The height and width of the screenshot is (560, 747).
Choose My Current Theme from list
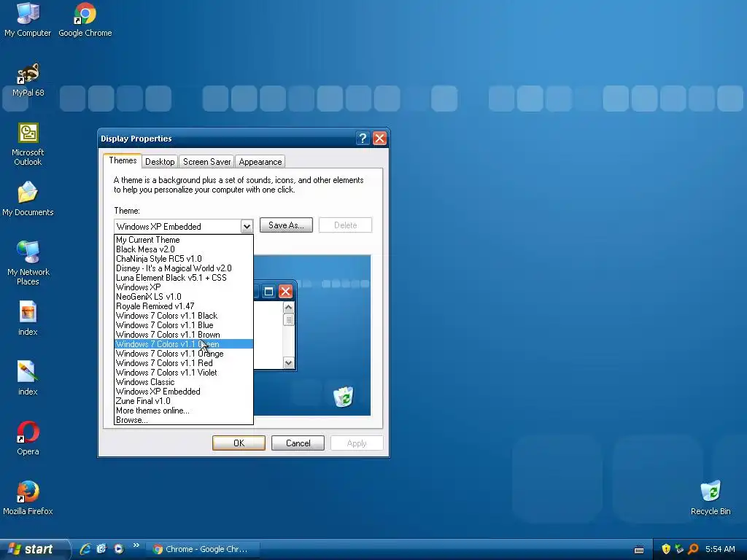click(183, 239)
